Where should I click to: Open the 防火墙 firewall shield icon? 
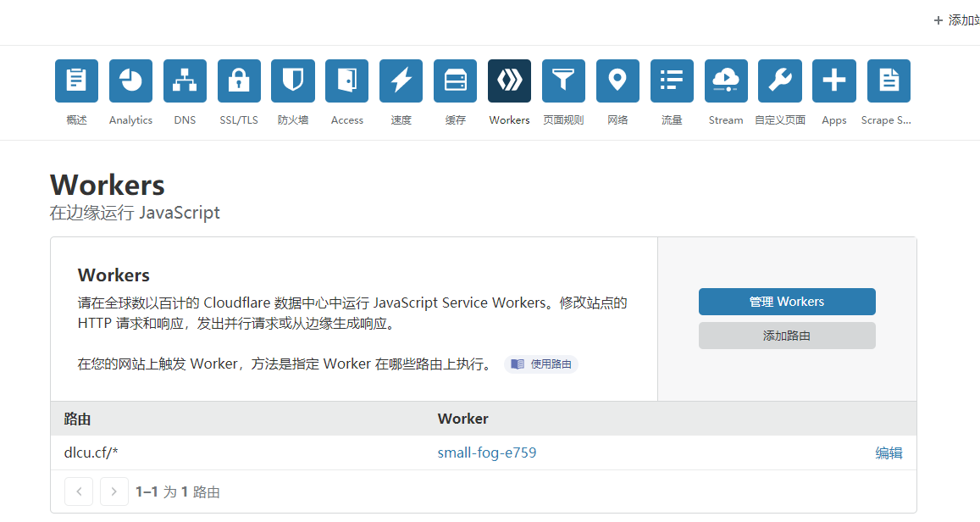292,81
